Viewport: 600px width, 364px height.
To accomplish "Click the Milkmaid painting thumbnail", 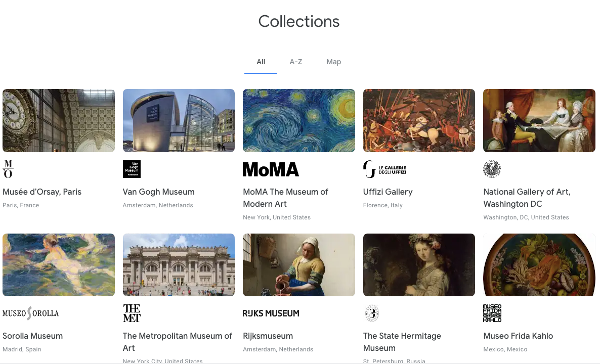I will tap(299, 264).
